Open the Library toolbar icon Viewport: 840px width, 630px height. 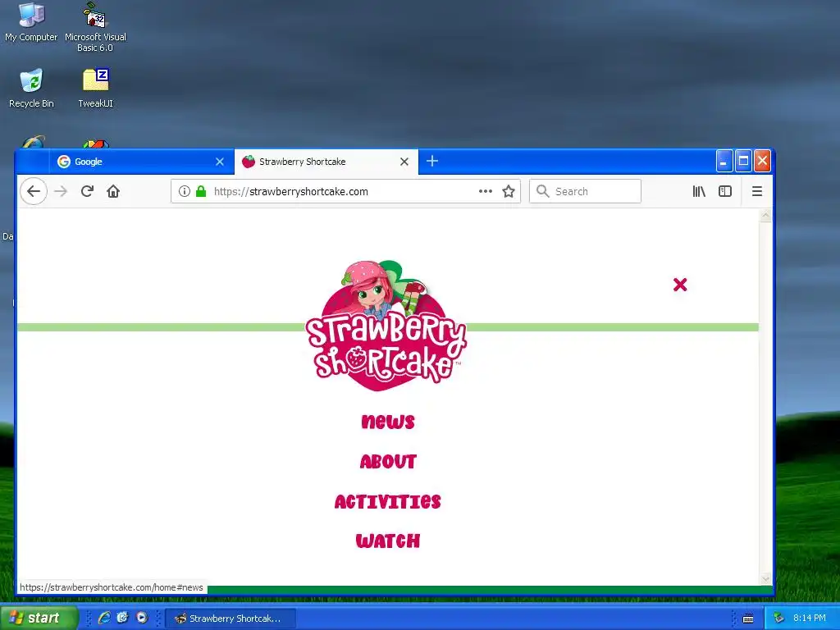point(699,191)
